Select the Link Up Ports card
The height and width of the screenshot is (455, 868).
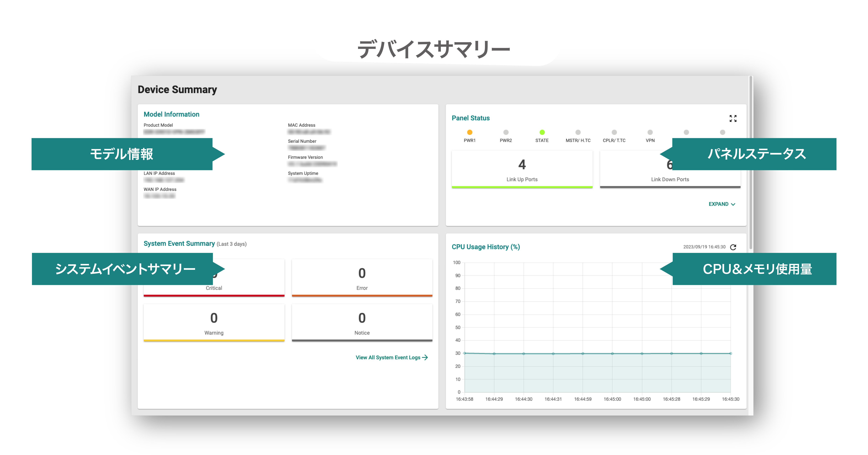[x=522, y=169]
